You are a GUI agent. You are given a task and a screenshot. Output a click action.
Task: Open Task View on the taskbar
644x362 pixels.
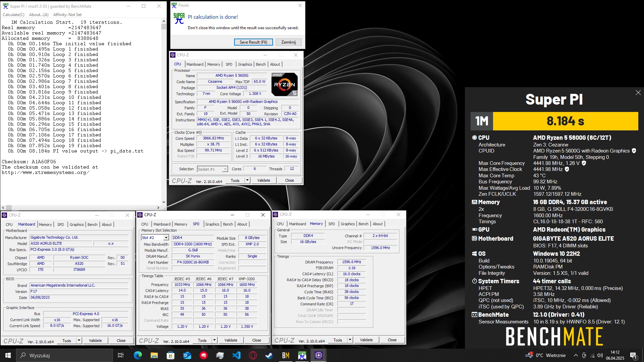coord(121,355)
